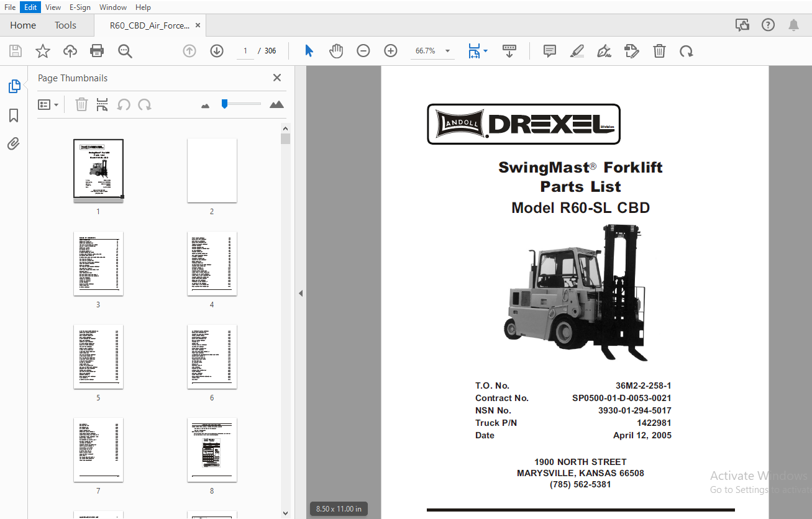The height and width of the screenshot is (519, 812).
Task: Rotate the page clockwise
Action: (x=686, y=51)
